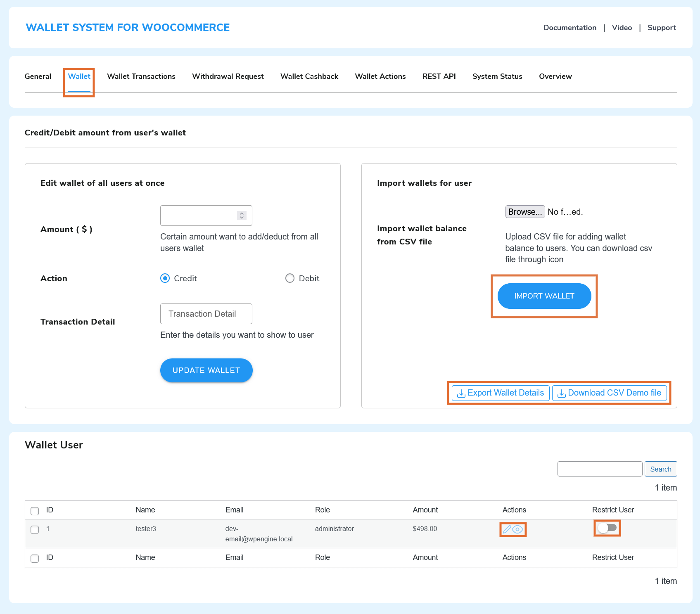
Task: Click Download CSV Demo file button
Action: coord(610,393)
